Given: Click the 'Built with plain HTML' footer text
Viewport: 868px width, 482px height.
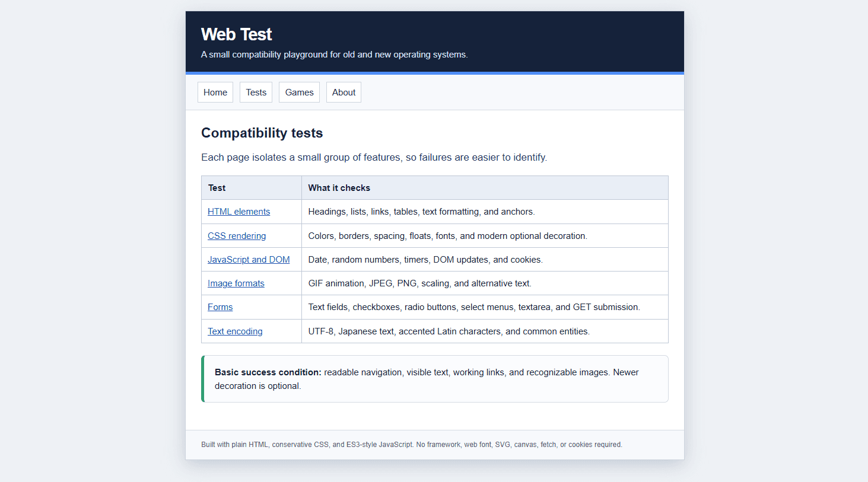Looking at the screenshot, I should pyautogui.click(x=412, y=445).
